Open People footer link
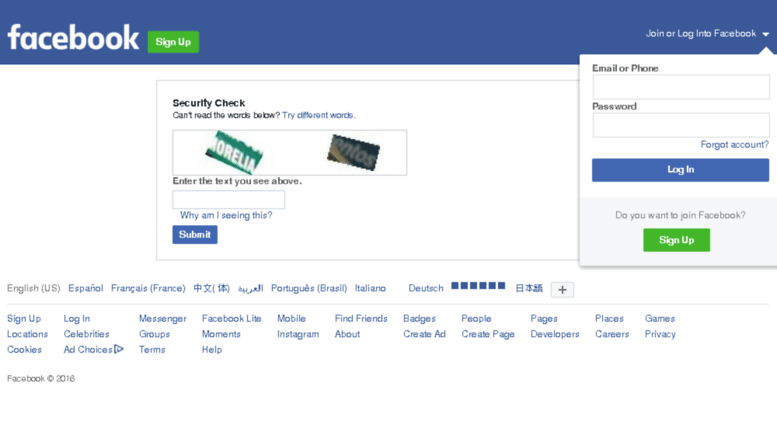This screenshot has width=777, height=423. coord(476,318)
